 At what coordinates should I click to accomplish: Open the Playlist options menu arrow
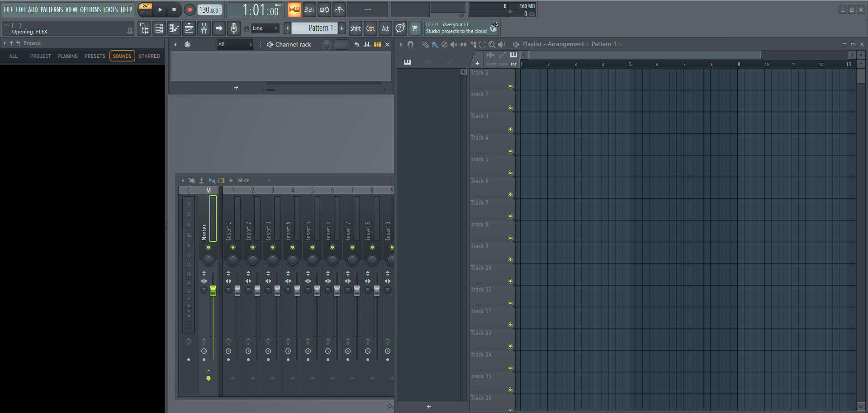[x=401, y=44]
